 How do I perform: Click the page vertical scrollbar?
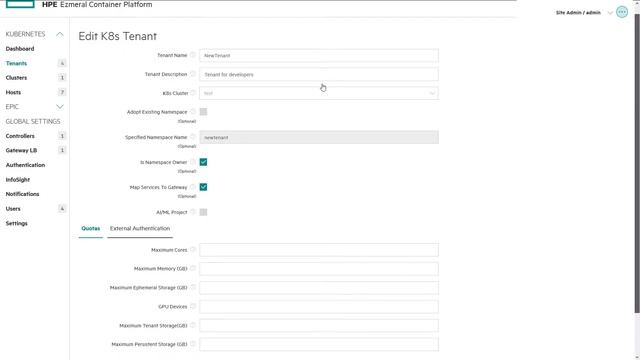point(637,163)
